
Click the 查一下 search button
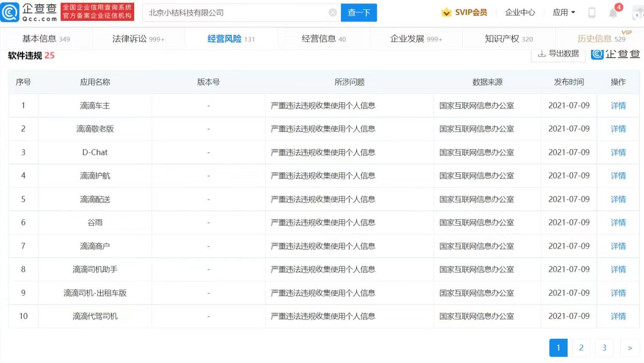(359, 13)
